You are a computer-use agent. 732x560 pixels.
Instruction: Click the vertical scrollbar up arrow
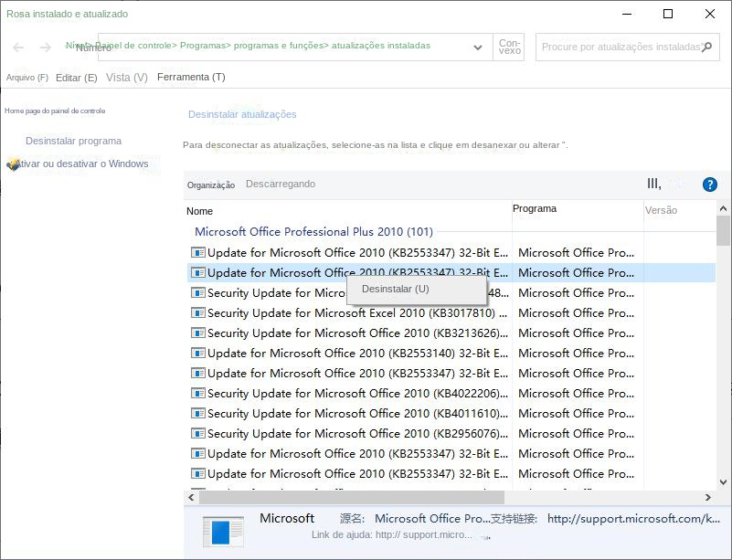723,208
